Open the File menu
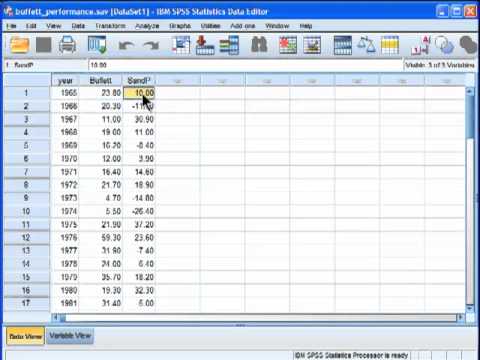This screenshot has height=360, width=480. [11, 26]
